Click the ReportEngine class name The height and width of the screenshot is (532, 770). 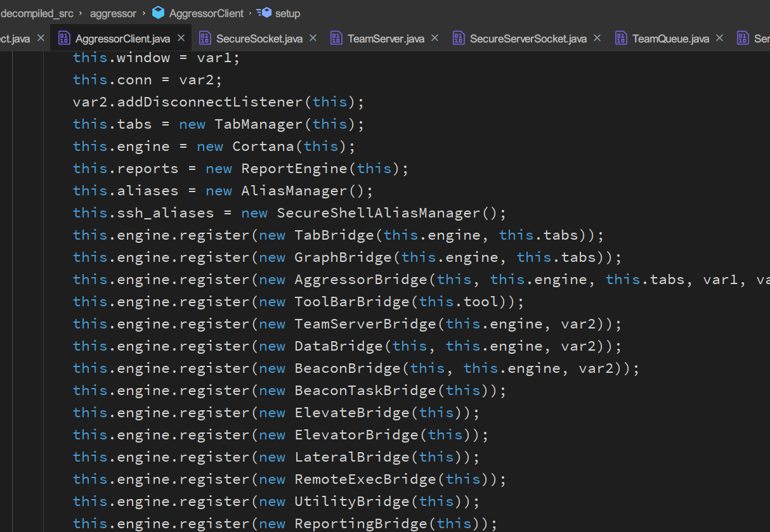pos(294,169)
